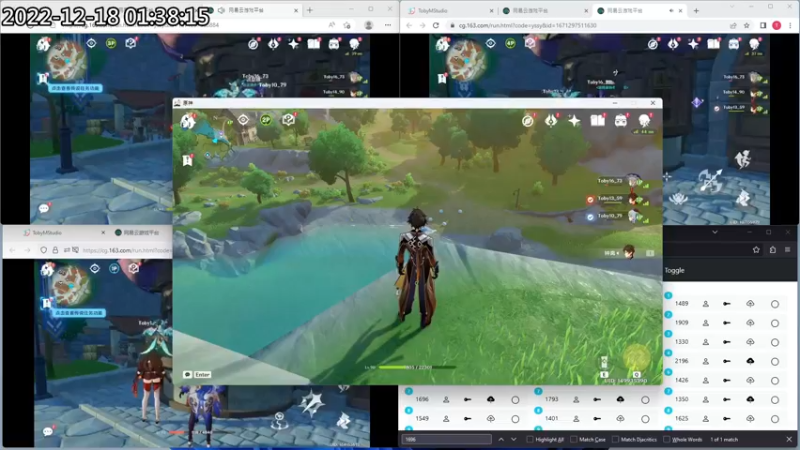Image resolution: width=800 pixels, height=450 pixels.
Task: Open Paimon menu in front game window
Action: point(188,121)
